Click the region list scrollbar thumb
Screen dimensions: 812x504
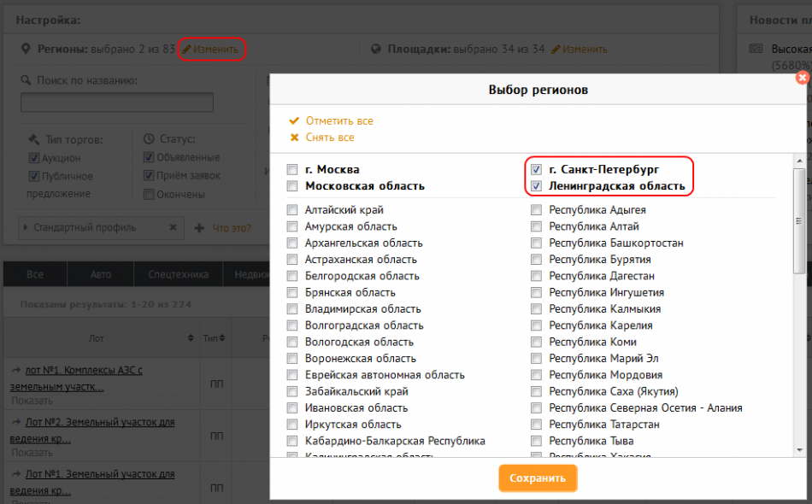pyautogui.click(x=799, y=221)
